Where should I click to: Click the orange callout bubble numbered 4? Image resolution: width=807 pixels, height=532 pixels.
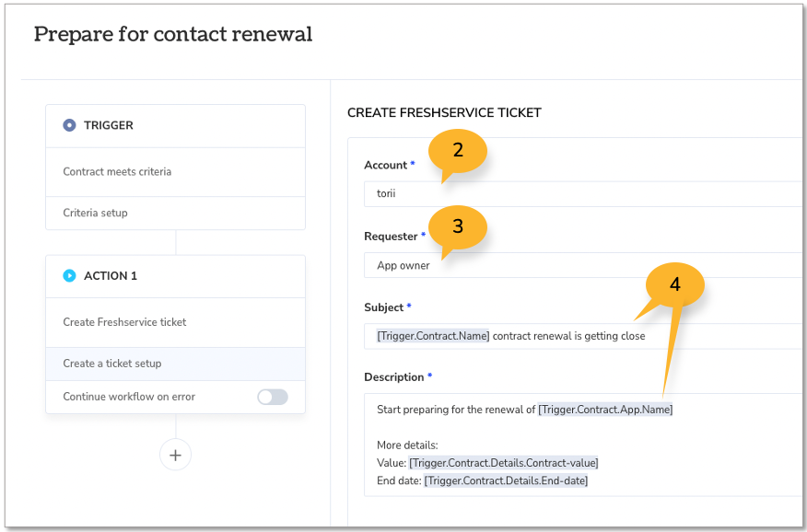point(674,284)
